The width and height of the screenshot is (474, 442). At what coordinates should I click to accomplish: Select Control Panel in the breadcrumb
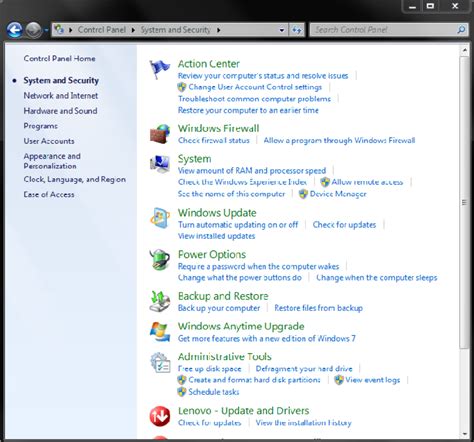(x=102, y=30)
